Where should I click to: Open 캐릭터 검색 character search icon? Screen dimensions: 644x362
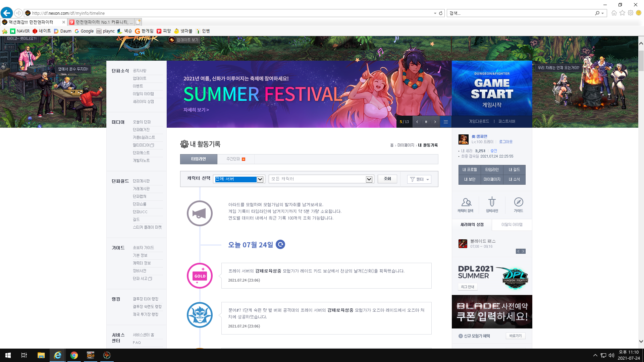(465, 205)
